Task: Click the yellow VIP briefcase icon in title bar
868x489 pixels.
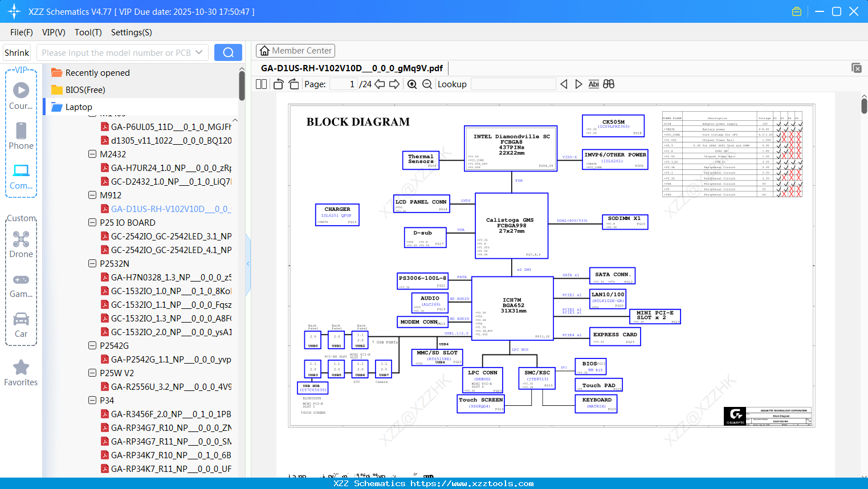Action: (x=797, y=11)
